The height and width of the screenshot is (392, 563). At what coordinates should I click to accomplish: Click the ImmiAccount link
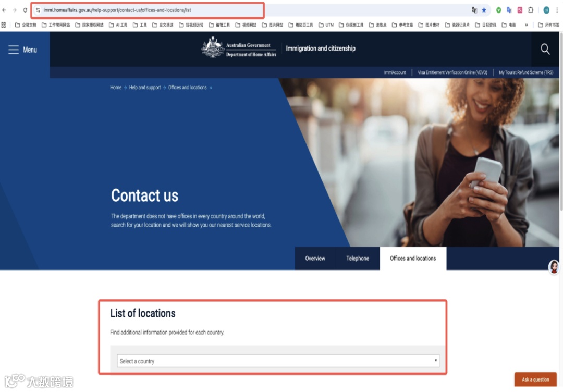click(395, 72)
